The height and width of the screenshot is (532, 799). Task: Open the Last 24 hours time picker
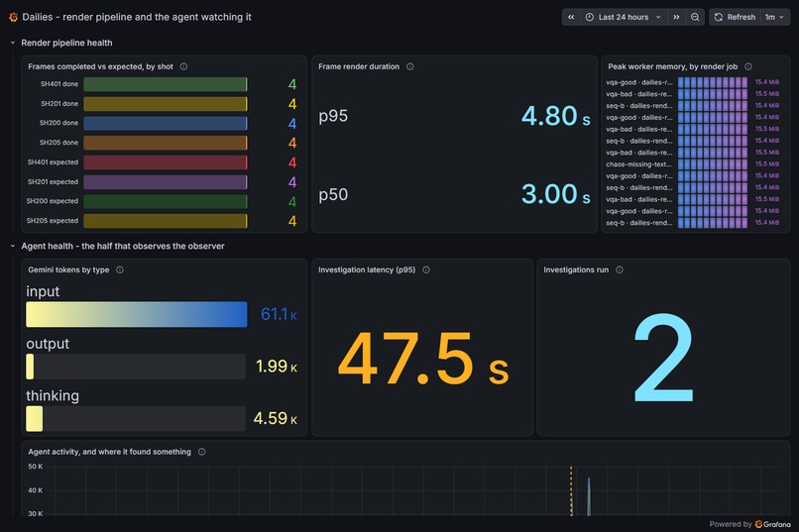click(x=624, y=17)
